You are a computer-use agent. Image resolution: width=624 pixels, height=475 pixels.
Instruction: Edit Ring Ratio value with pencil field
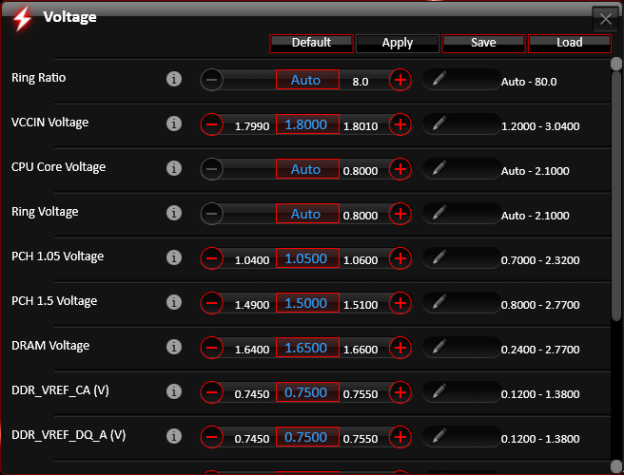461,79
